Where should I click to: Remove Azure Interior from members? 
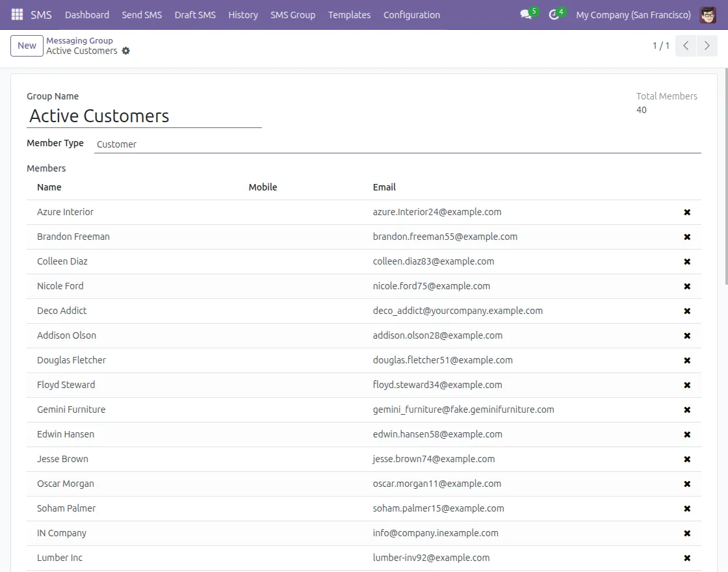[x=687, y=212]
